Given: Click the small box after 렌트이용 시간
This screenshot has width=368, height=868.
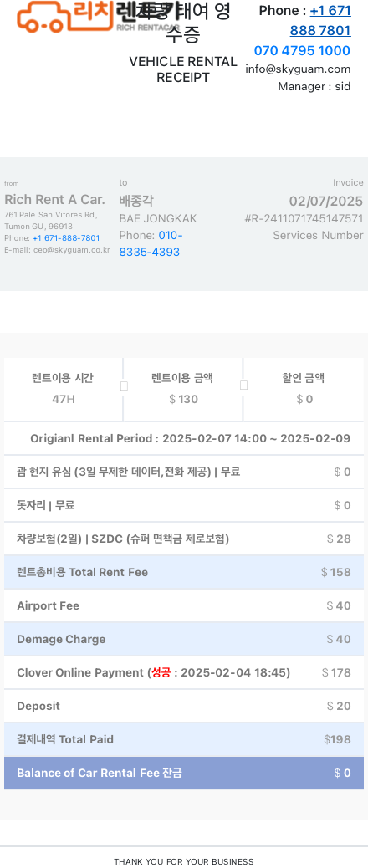Looking at the screenshot, I should point(124,385).
